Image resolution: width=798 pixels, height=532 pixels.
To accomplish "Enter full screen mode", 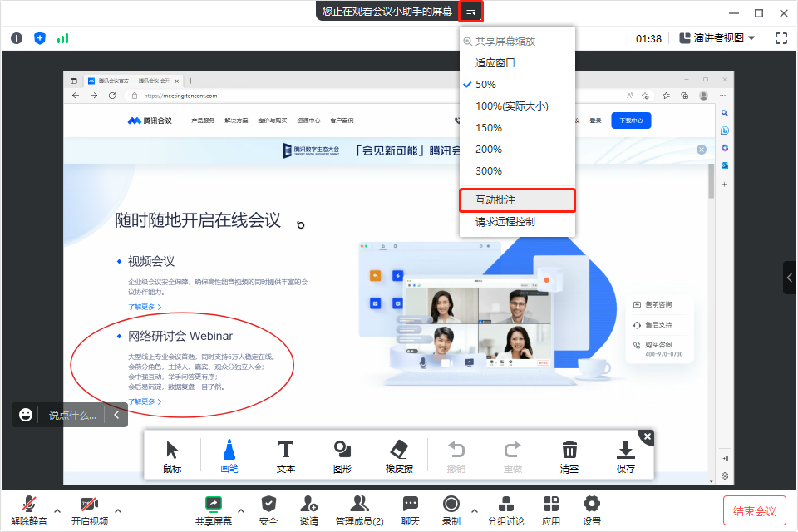I will tap(781, 38).
